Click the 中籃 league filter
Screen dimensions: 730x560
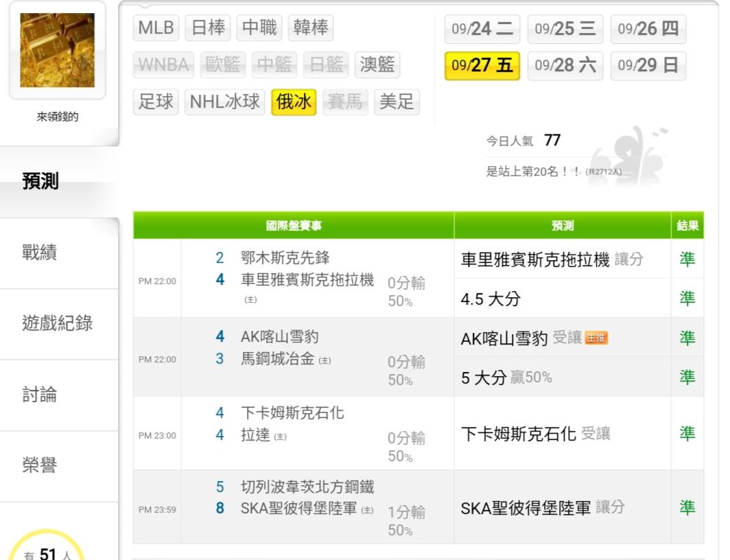pos(274,65)
